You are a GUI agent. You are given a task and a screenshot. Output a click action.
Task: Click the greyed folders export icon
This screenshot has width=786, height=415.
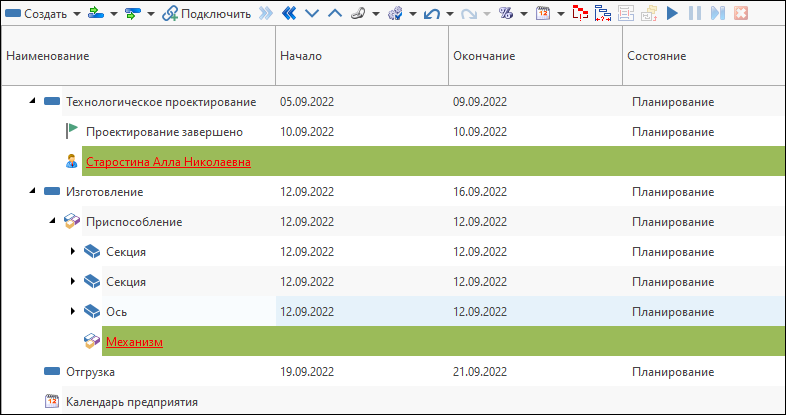click(649, 14)
